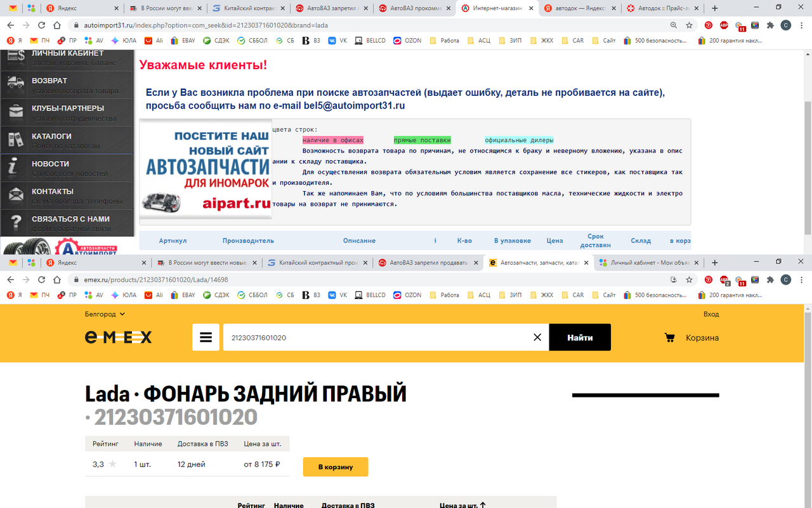Screen dimensions: 812x508
Task: Open BELLCD bookmark in lower emex window
Action: 370,295
